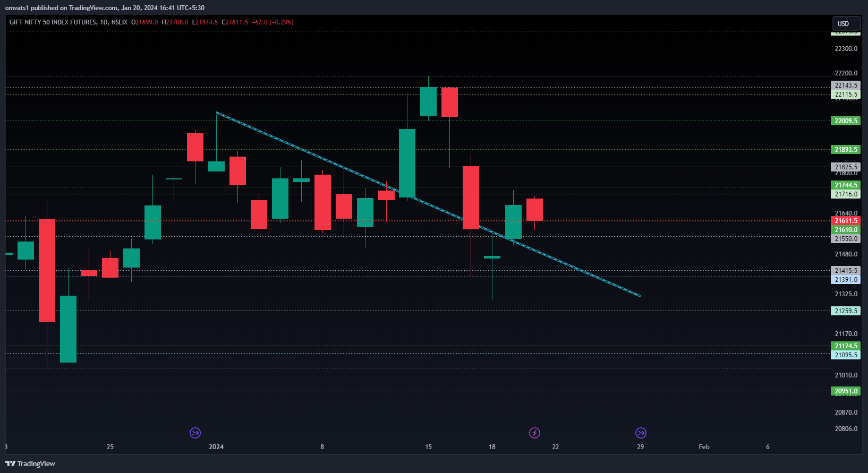Click the high value H21708.0
Viewport: 868px width, 473px height.
pos(175,22)
